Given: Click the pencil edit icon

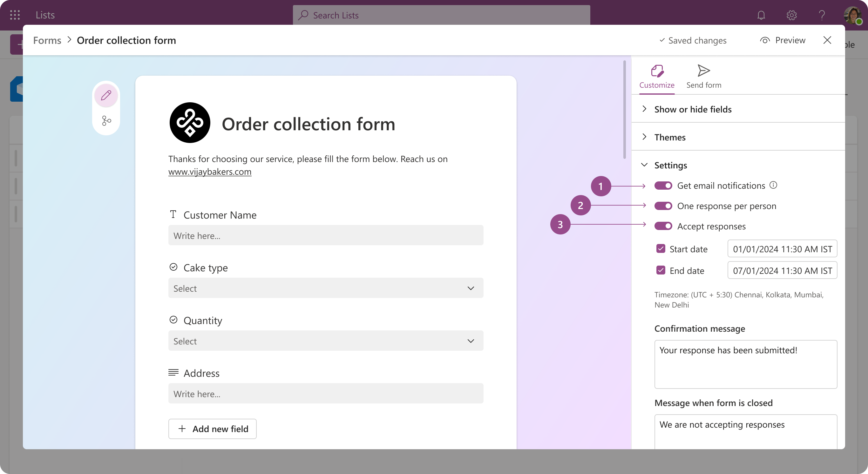Looking at the screenshot, I should (x=106, y=95).
